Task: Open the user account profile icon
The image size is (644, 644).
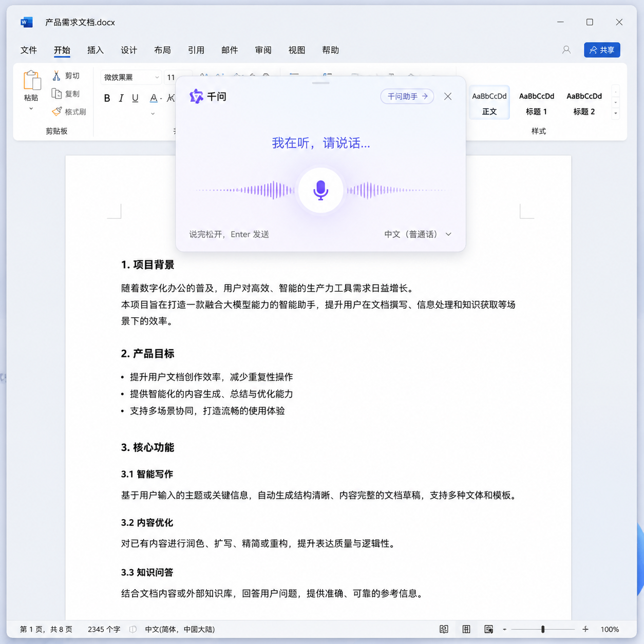Action: pos(566,50)
